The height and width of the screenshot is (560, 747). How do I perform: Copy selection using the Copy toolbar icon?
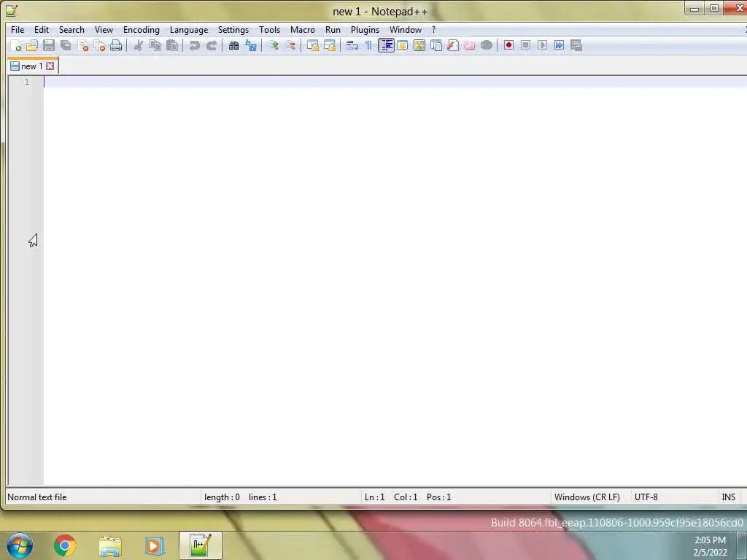click(x=155, y=46)
